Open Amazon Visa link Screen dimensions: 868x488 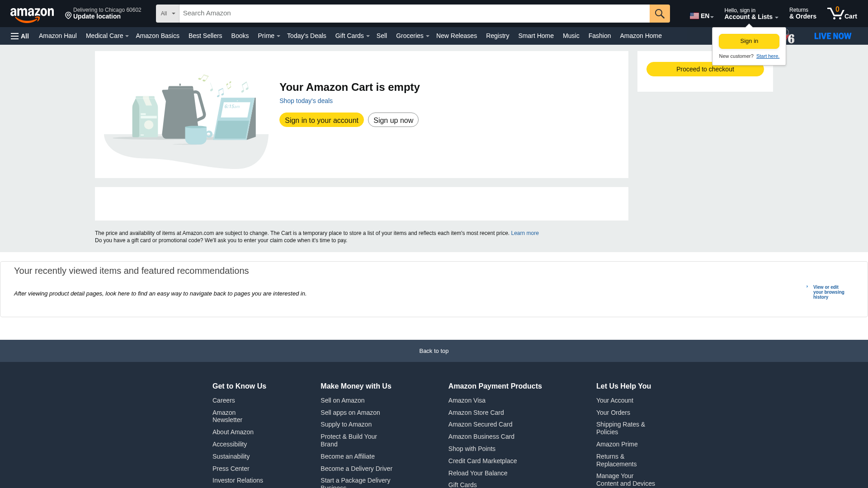[x=467, y=400]
